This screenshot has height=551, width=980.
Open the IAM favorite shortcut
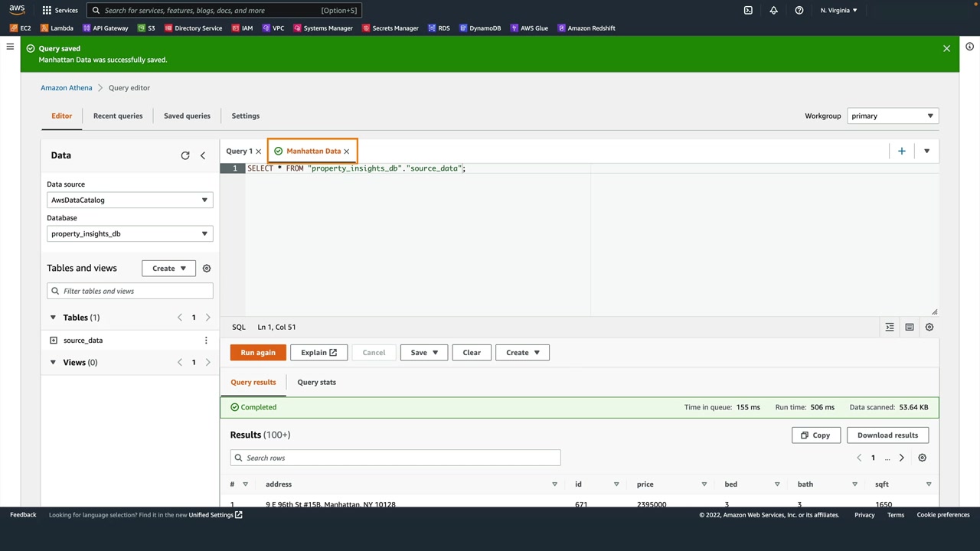pos(242,28)
